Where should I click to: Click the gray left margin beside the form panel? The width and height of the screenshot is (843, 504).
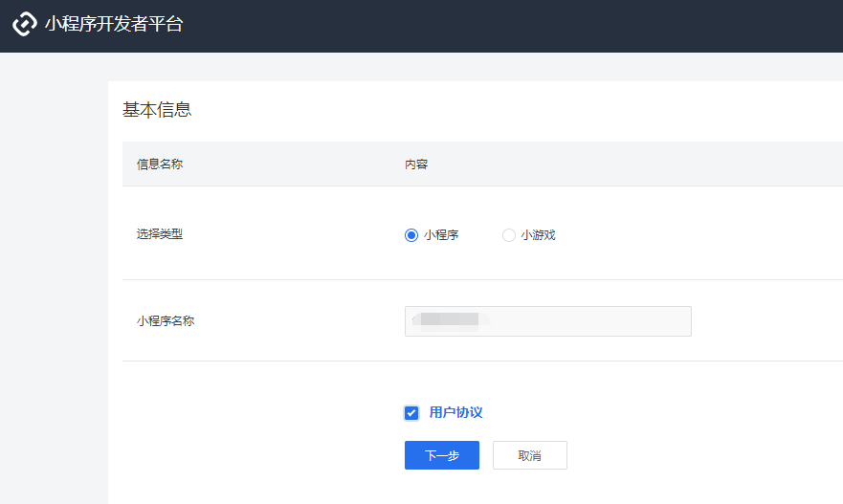click(x=53, y=287)
